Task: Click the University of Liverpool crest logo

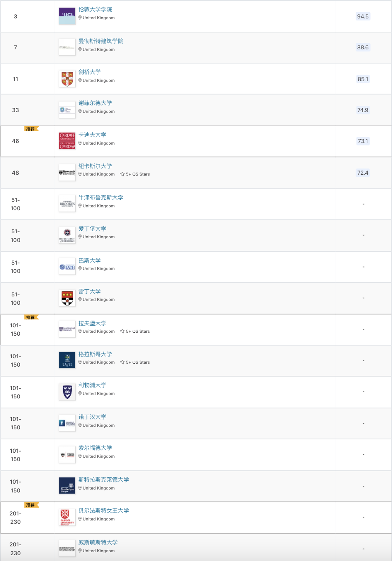Action: 67,392
